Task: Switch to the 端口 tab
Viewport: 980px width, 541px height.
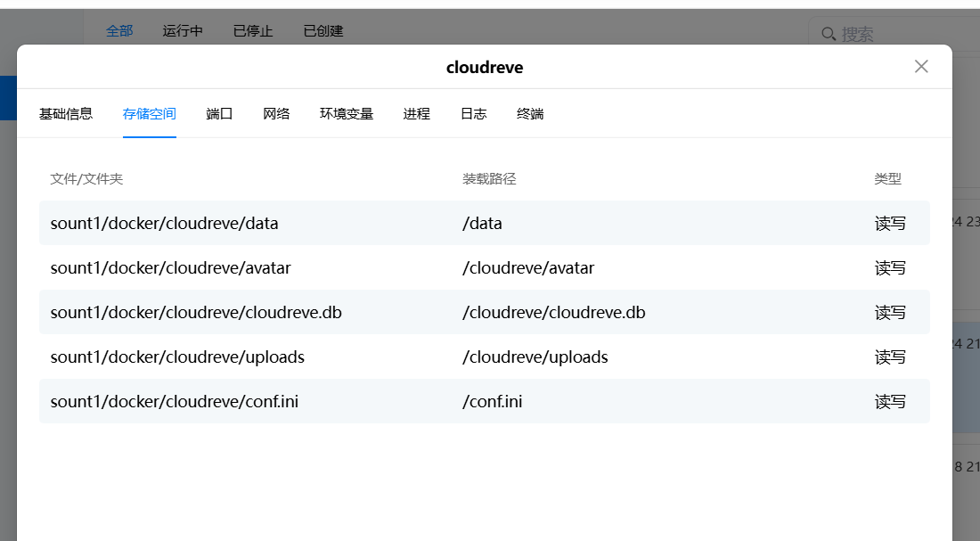Action: click(x=219, y=114)
